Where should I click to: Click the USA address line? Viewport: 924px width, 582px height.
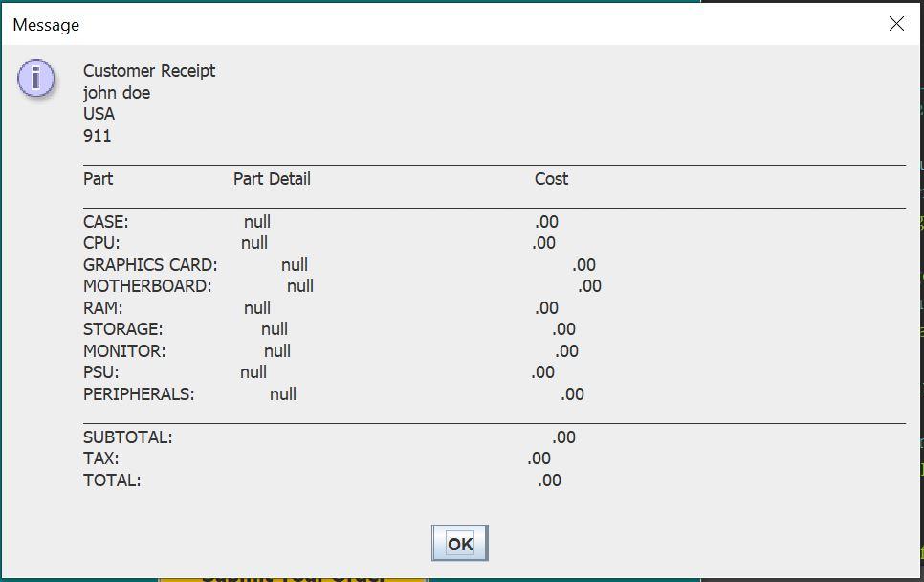(x=98, y=113)
